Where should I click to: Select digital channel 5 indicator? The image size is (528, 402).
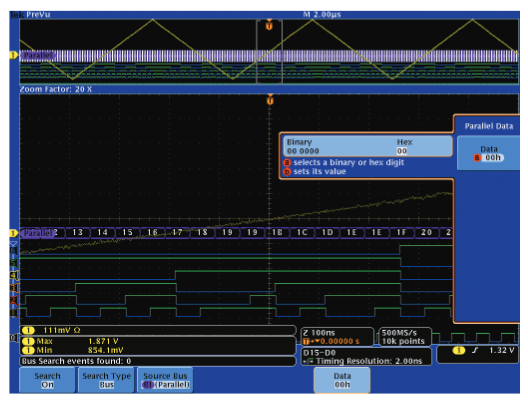click(x=13, y=263)
